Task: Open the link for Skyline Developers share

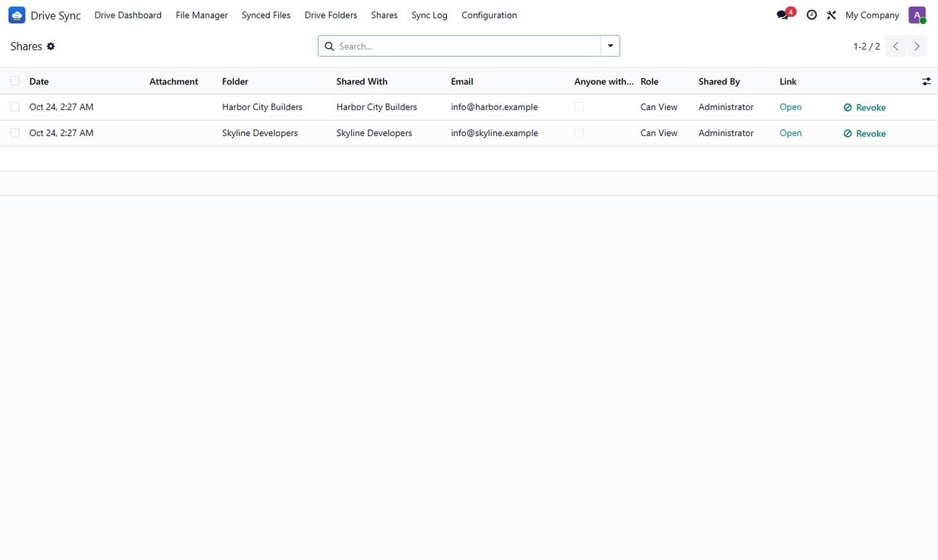Action: pyautogui.click(x=791, y=133)
